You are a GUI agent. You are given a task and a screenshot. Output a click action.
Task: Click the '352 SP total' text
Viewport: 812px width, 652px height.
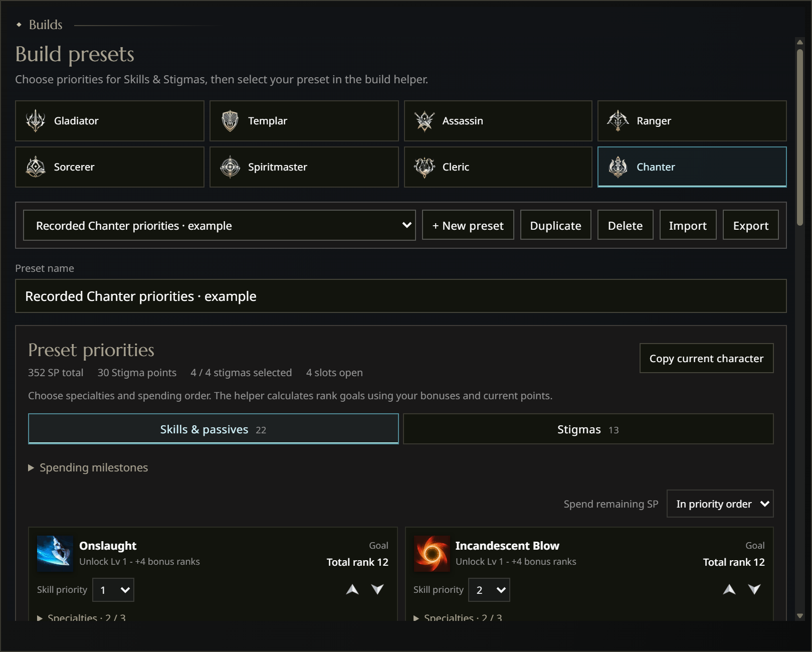[56, 373]
